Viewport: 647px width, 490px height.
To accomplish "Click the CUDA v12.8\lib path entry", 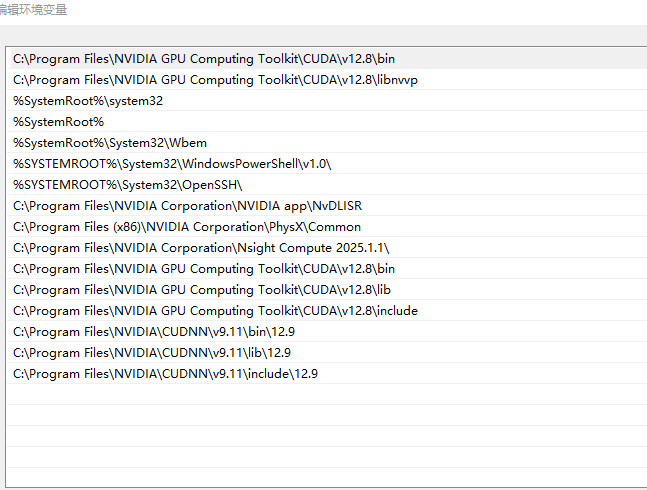I will coord(201,290).
